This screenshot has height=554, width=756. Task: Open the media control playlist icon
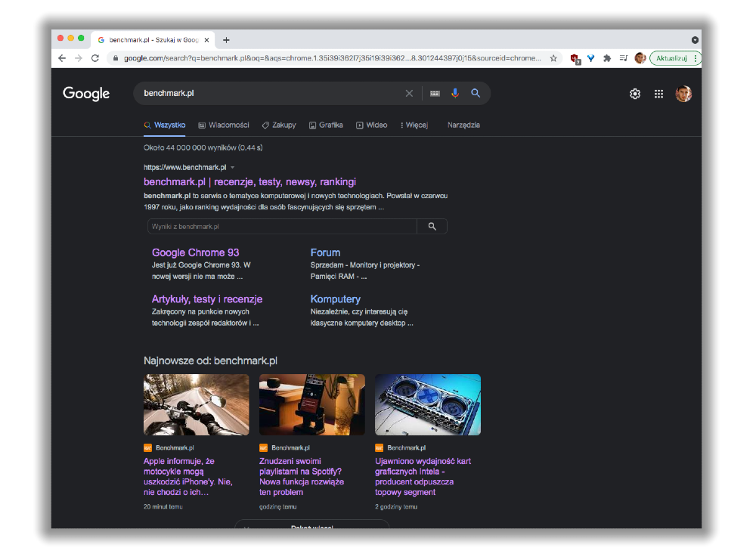click(x=624, y=58)
